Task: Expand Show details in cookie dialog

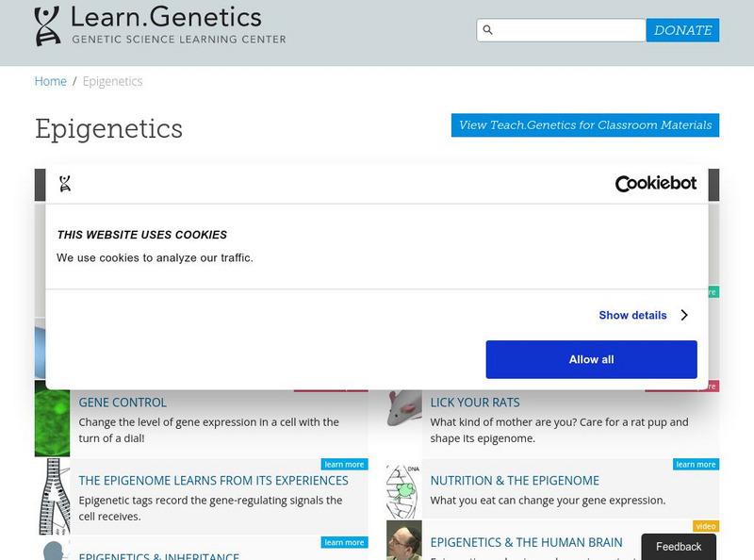Action: click(632, 316)
